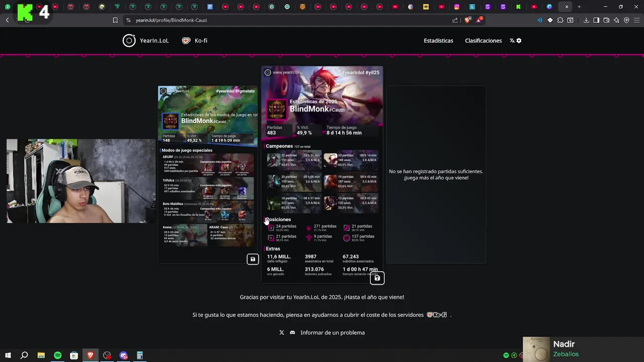
Task: Click Modos de juego especiales heading
Action: 187,150
